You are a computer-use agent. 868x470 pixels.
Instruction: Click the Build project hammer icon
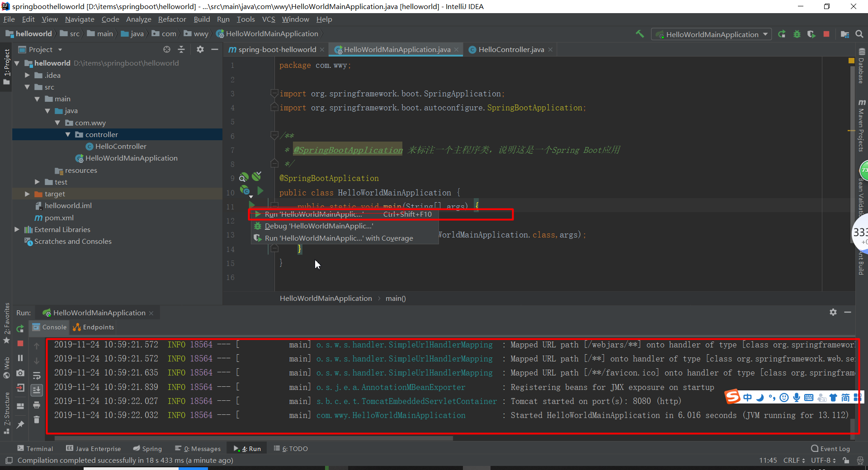pyautogui.click(x=640, y=34)
